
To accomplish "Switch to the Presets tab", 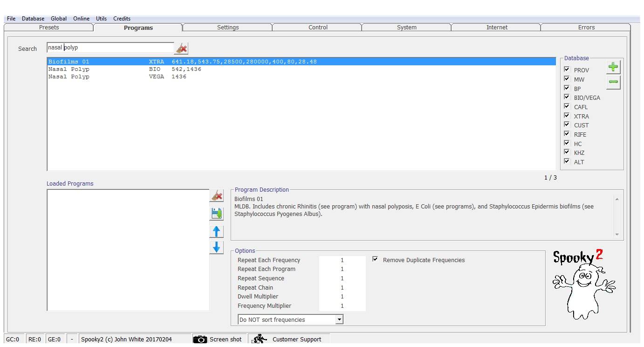I will [x=49, y=28].
